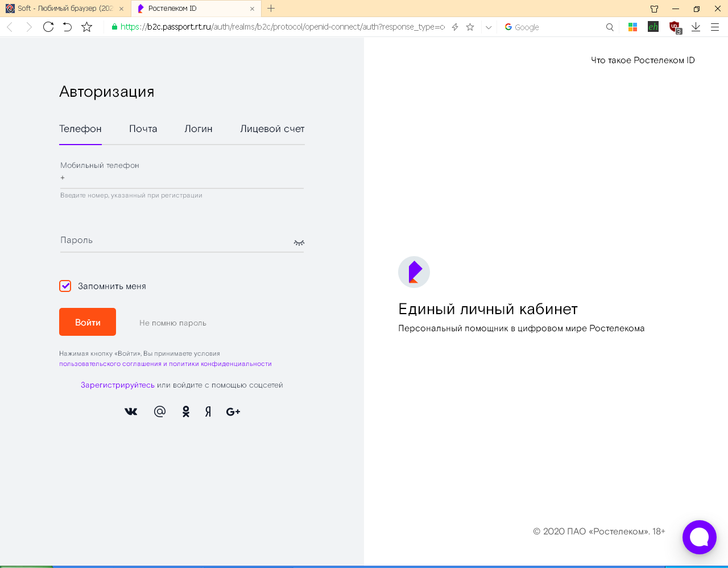Go forward with the browser forward arrow
Viewport: 728px width, 568px height.
click(29, 27)
